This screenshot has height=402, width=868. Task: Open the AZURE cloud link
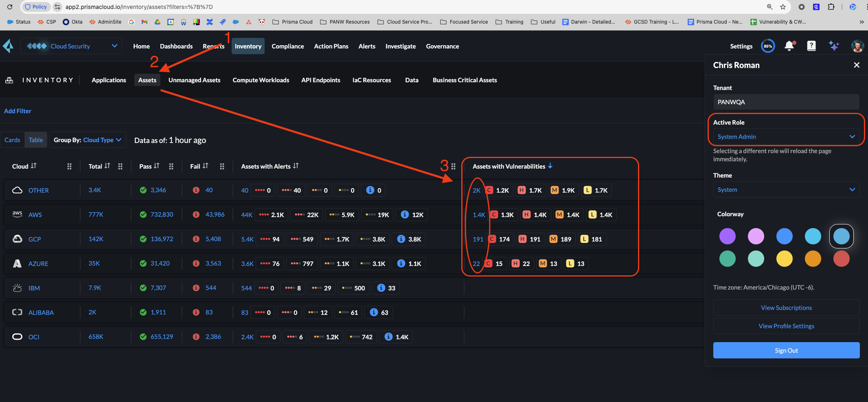(38, 264)
